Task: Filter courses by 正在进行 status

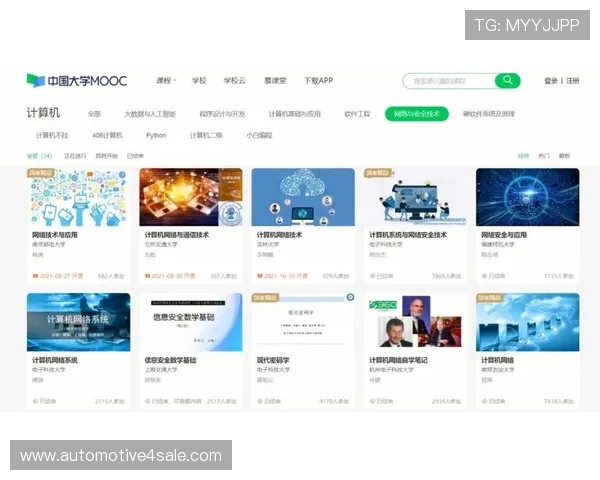Action: 75,156
